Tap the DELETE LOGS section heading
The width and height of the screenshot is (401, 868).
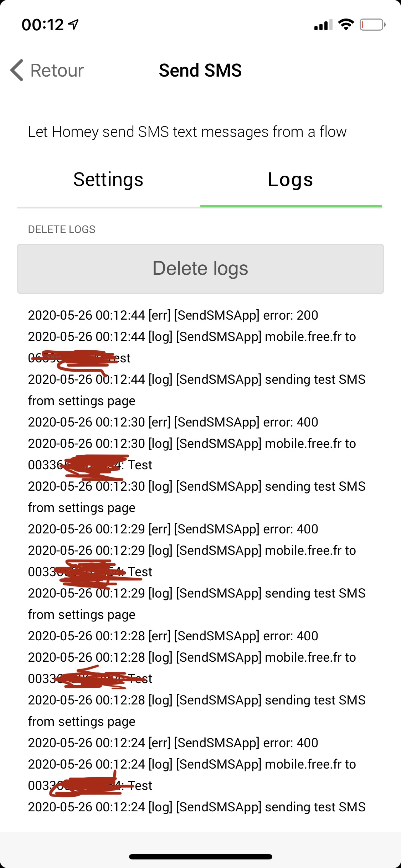click(x=62, y=229)
